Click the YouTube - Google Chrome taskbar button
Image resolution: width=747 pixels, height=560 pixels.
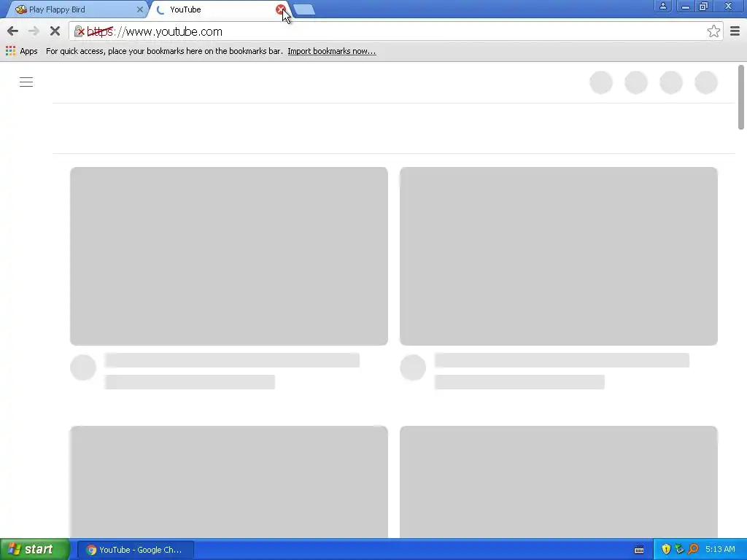pos(135,550)
